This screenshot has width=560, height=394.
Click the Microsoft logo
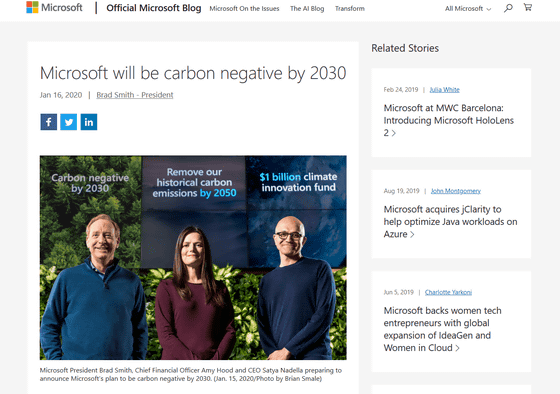coord(54,7)
